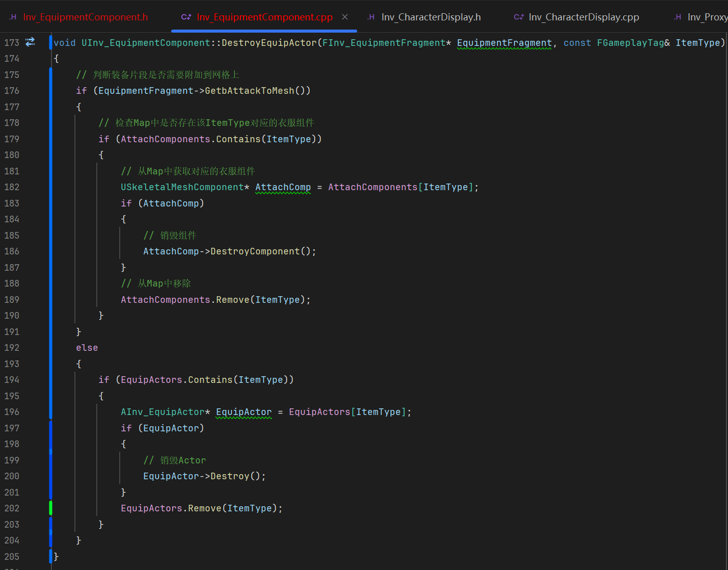Click GetbAttackToMesh call on line 176
The width and height of the screenshot is (728, 570).
tap(250, 91)
